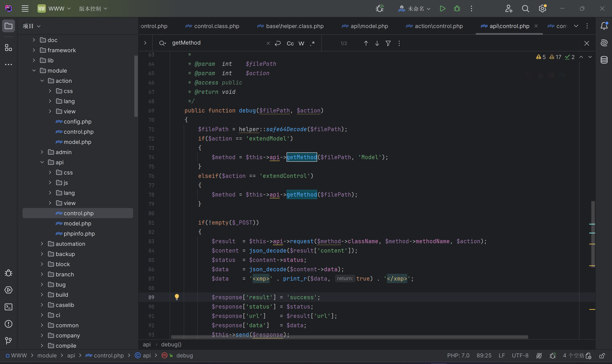Enable Regex search option
The height and width of the screenshot is (364, 612).
pos(312,44)
